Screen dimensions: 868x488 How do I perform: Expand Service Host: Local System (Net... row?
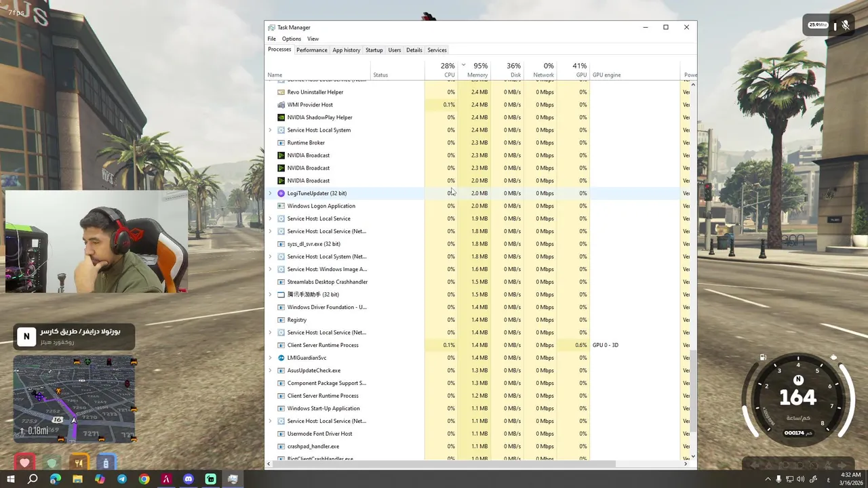click(x=270, y=257)
